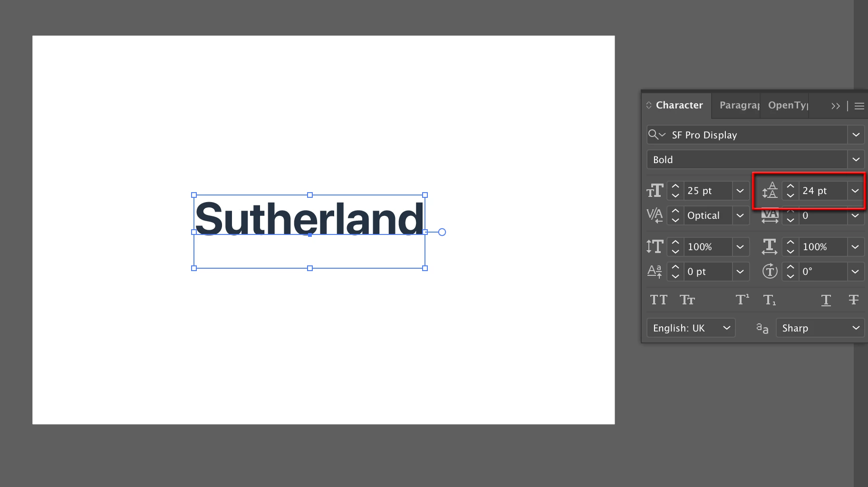The height and width of the screenshot is (487, 868).
Task: Open the Paragraph tab
Action: click(739, 105)
